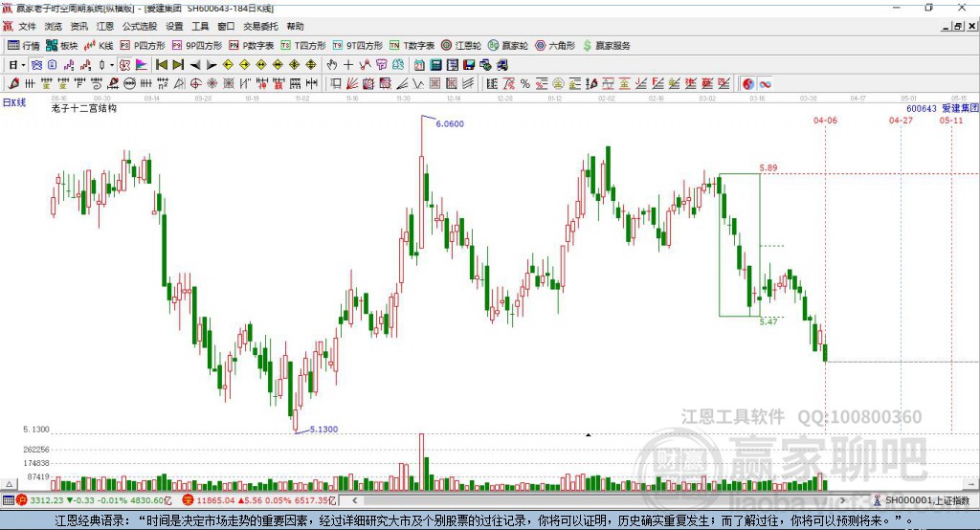The width and height of the screenshot is (980, 530).
Task: Click the 深 Shenzhen index status icon
Action: pyautogui.click(x=189, y=500)
